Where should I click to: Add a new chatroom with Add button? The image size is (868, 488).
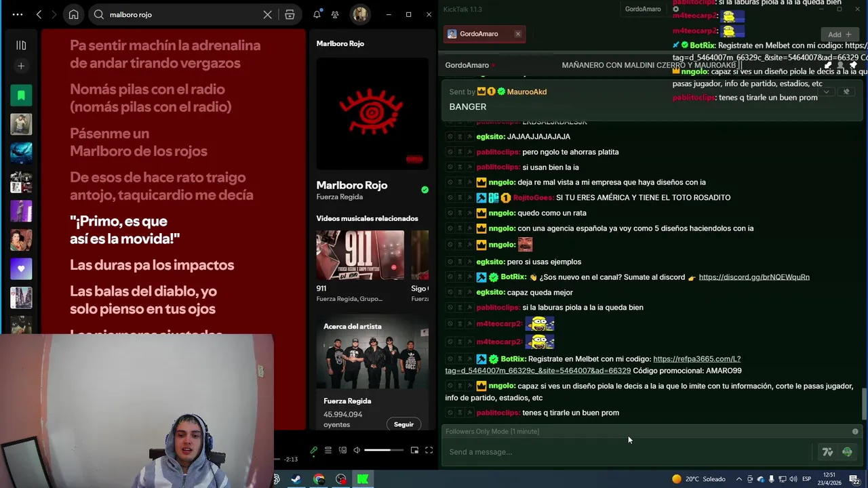click(839, 35)
